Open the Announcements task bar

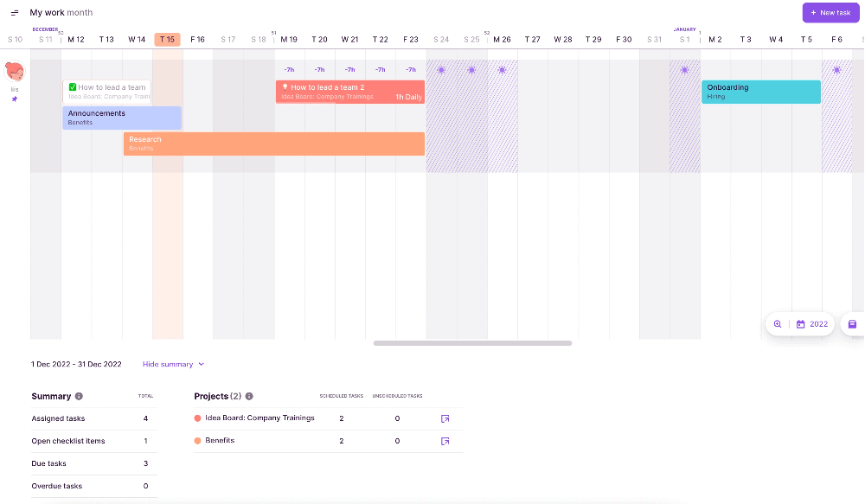(121, 118)
